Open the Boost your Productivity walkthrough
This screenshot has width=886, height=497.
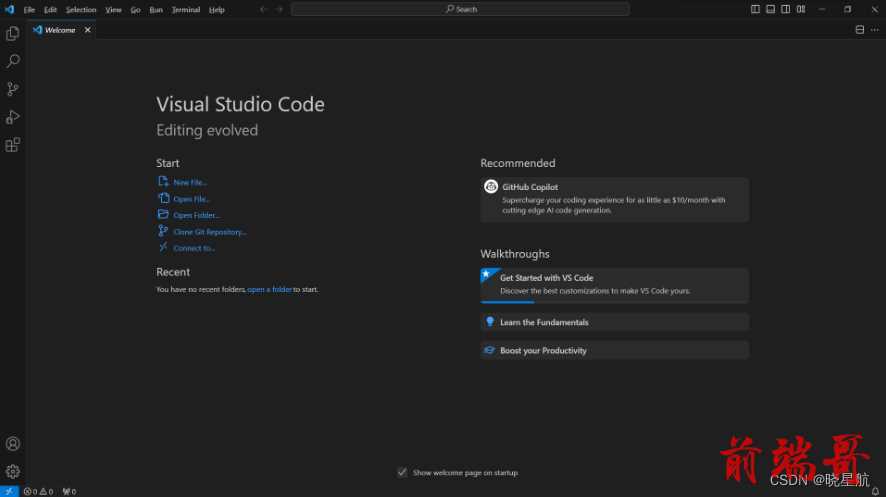(x=615, y=350)
